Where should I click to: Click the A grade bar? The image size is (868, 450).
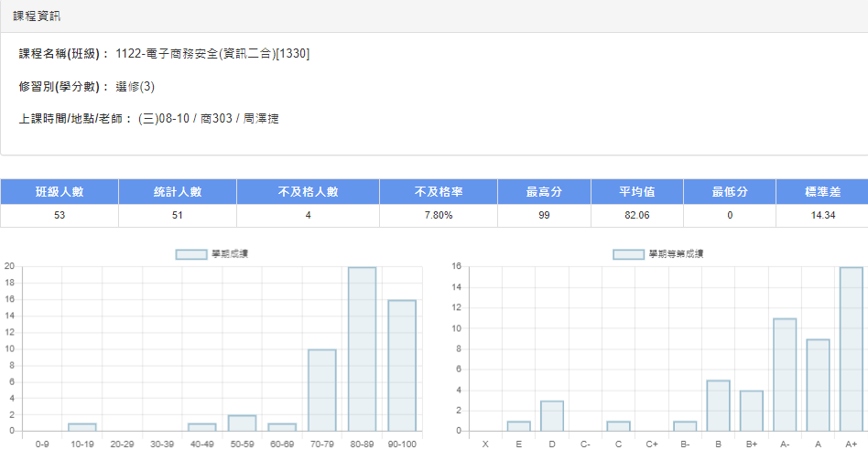click(x=819, y=385)
